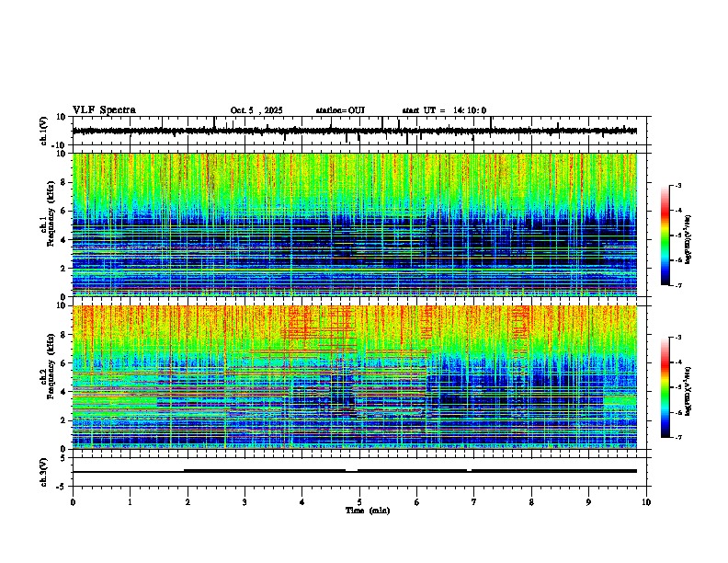Click the "start UT = 14:10: 0" header
728x563 pixels.
(x=444, y=110)
